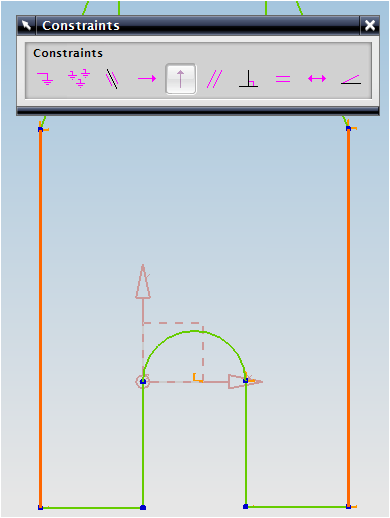Select the left orange vertical line
This screenshot has width=390, height=518.
click(x=41, y=318)
